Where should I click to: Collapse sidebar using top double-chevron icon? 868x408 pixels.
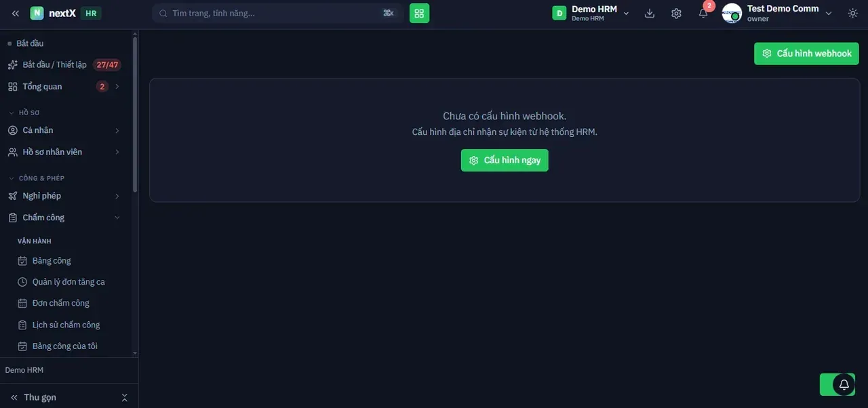(x=15, y=13)
